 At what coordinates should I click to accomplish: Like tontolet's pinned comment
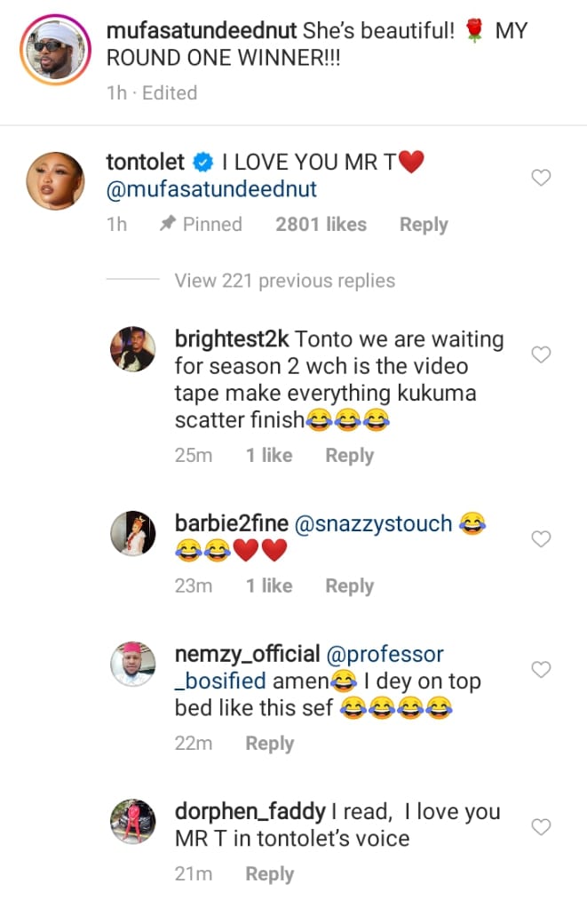click(541, 178)
